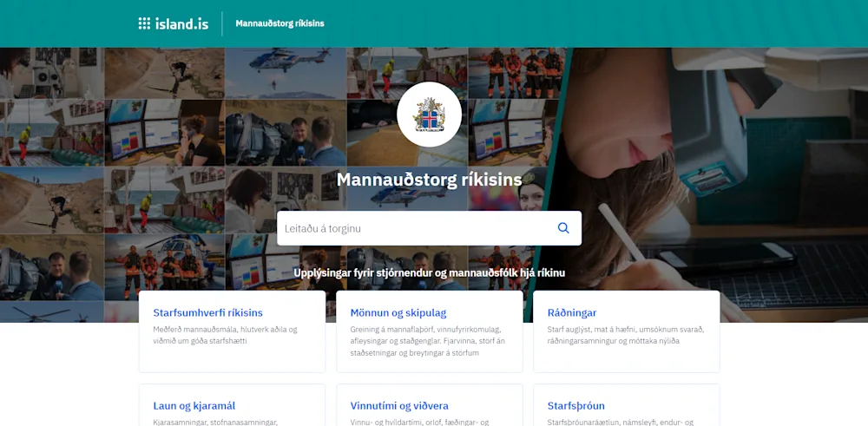Click the magnifying glass search icon

[563, 228]
